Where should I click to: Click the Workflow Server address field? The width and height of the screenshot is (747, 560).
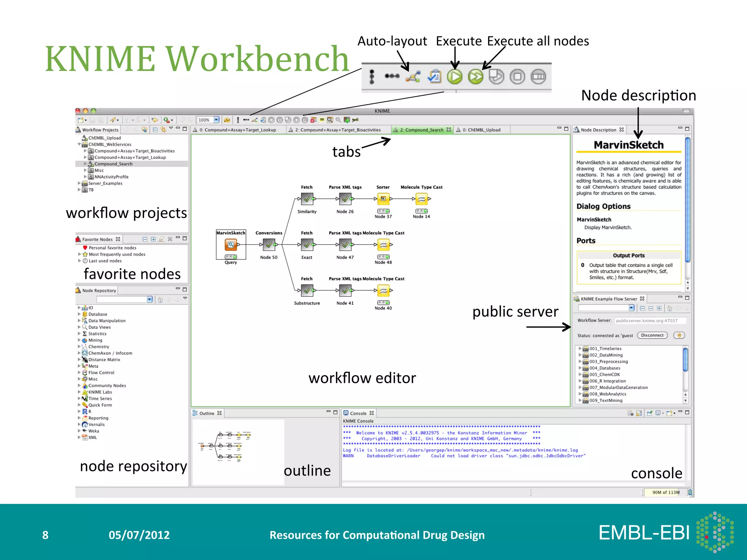(x=650, y=320)
